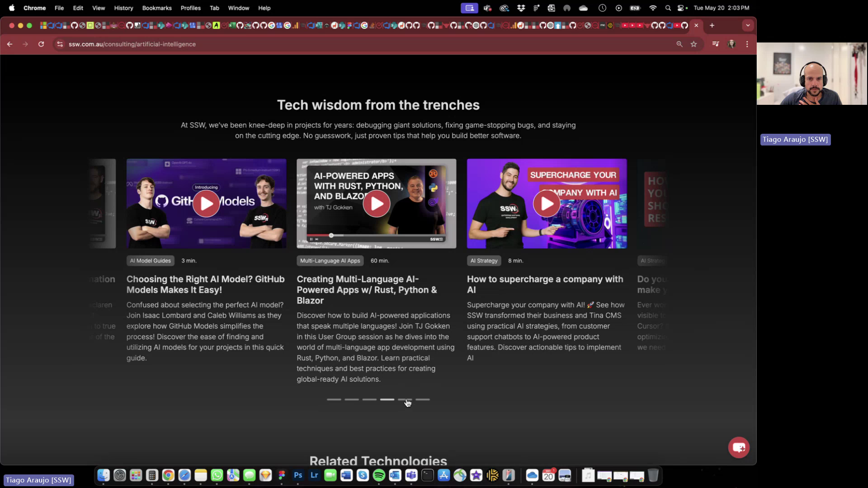Play the GitHub Models video
This screenshot has height=488, width=868.
[x=206, y=203]
